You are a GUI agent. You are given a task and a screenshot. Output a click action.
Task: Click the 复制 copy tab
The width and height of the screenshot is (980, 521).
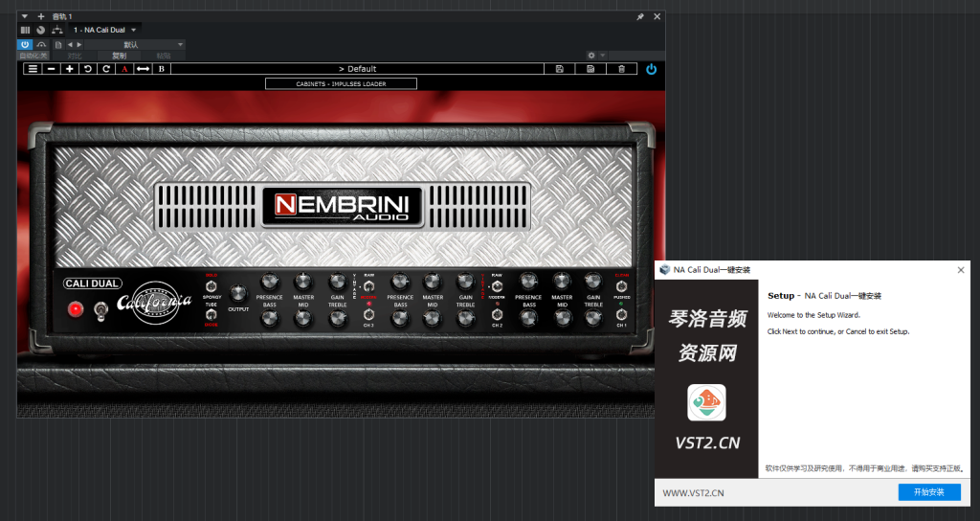[119, 56]
